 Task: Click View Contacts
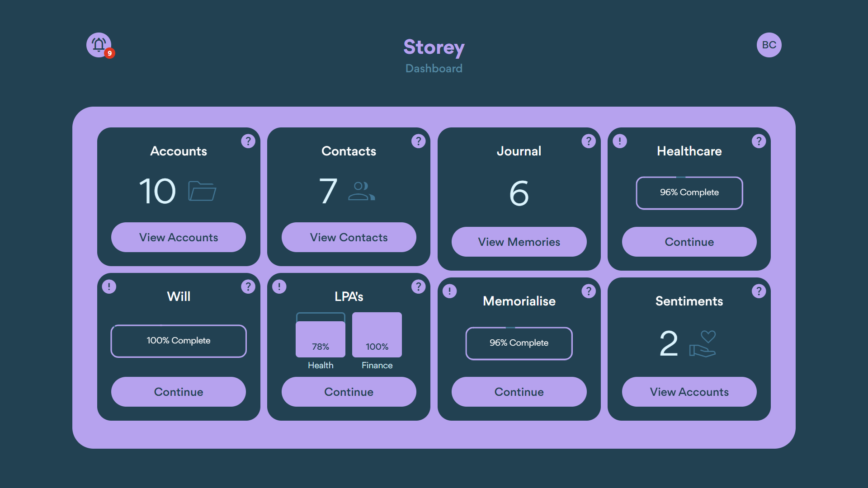coord(349,237)
